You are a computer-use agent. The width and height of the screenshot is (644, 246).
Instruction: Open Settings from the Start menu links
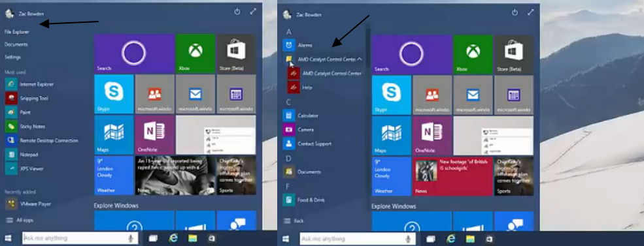[x=12, y=57]
